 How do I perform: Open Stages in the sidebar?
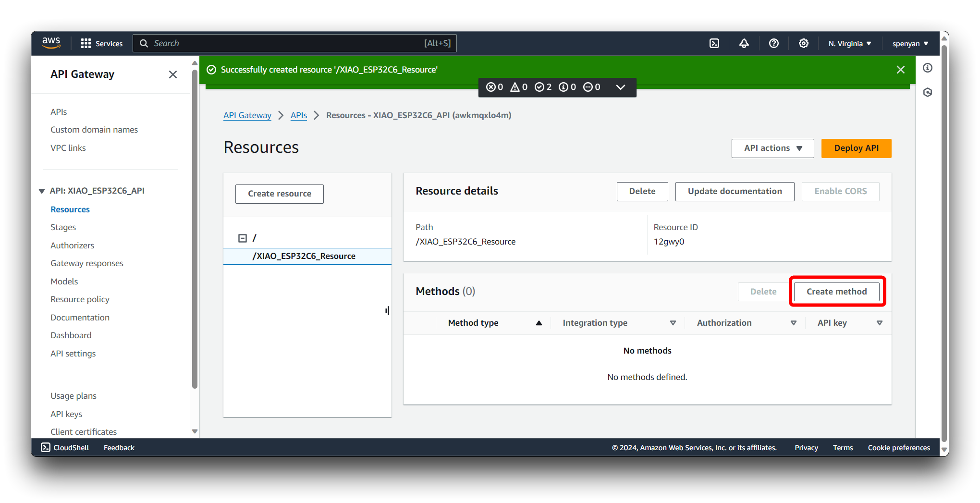tap(63, 227)
